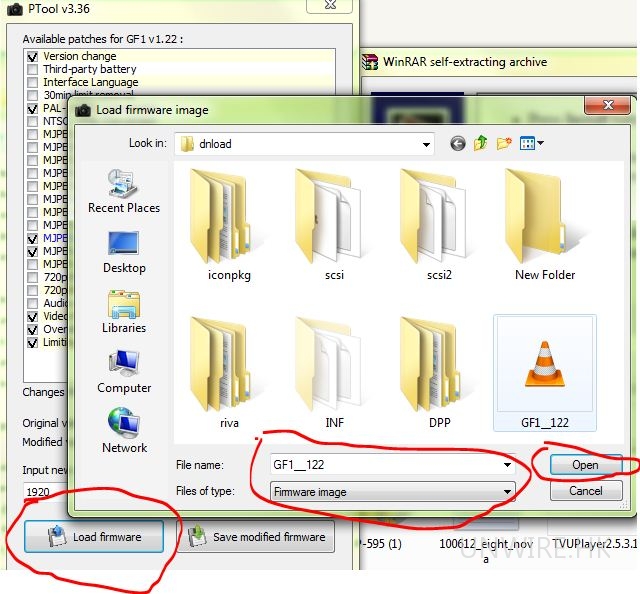Toggle the 30min limit removal checkbox
Image resolution: width=640 pixels, height=594 pixels.
32,95
